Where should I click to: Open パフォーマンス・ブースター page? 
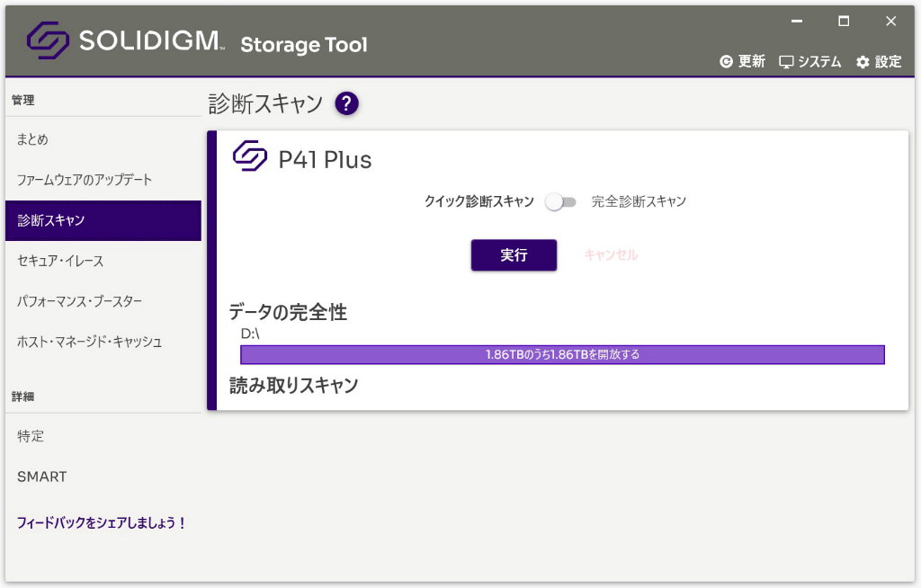pyautogui.click(x=103, y=301)
